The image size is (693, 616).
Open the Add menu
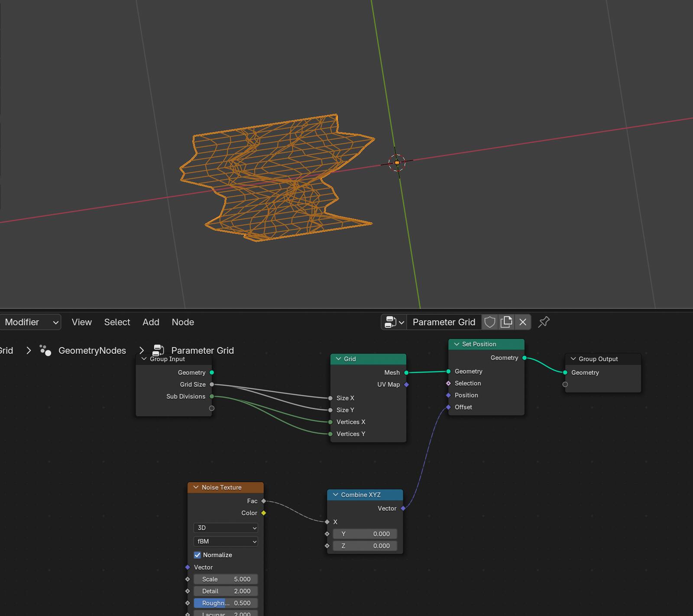(x=151, y=322)
